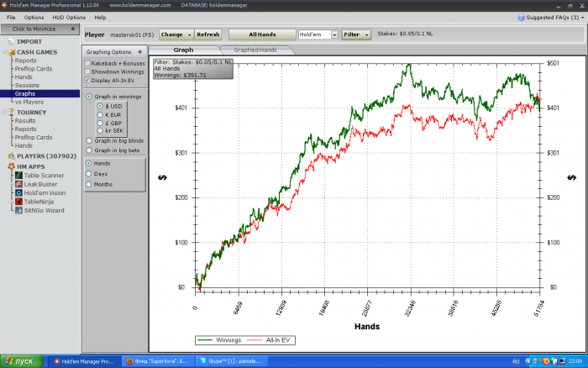The image size is (588, 368).
Task: Open vs Players view
Action: coord(29,102)
